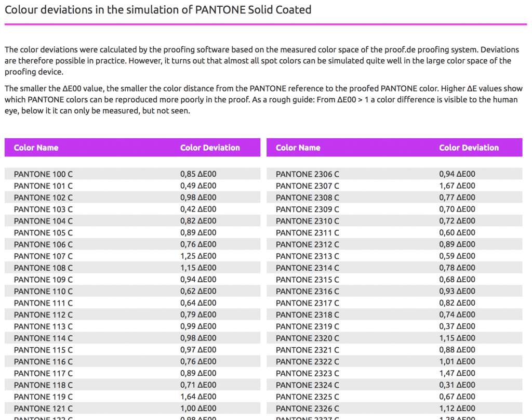Select the right table Color Name header
Viewport: 532px width, 420px height.
click(x=298, y=148)
